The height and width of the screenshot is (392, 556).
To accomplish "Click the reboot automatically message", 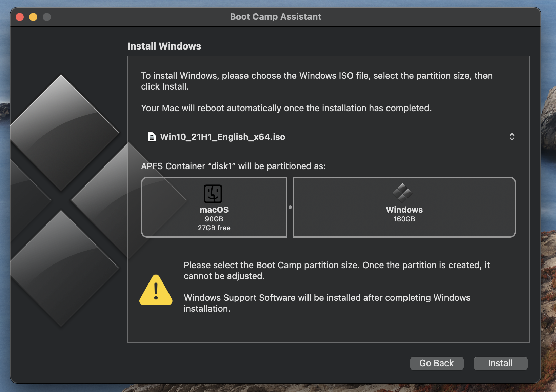I will pyautogui.click(x=286, y=108).
